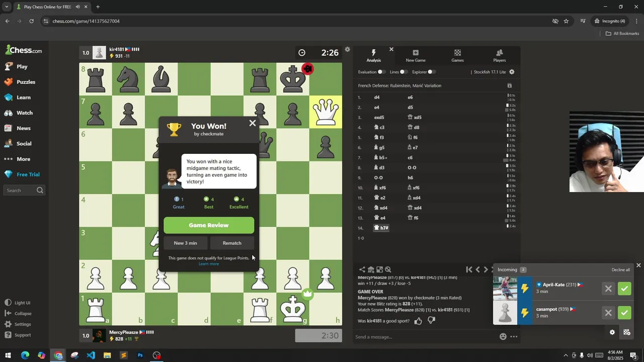
Task: Open kir4181's player profile name
Action: tap(116, 49)
